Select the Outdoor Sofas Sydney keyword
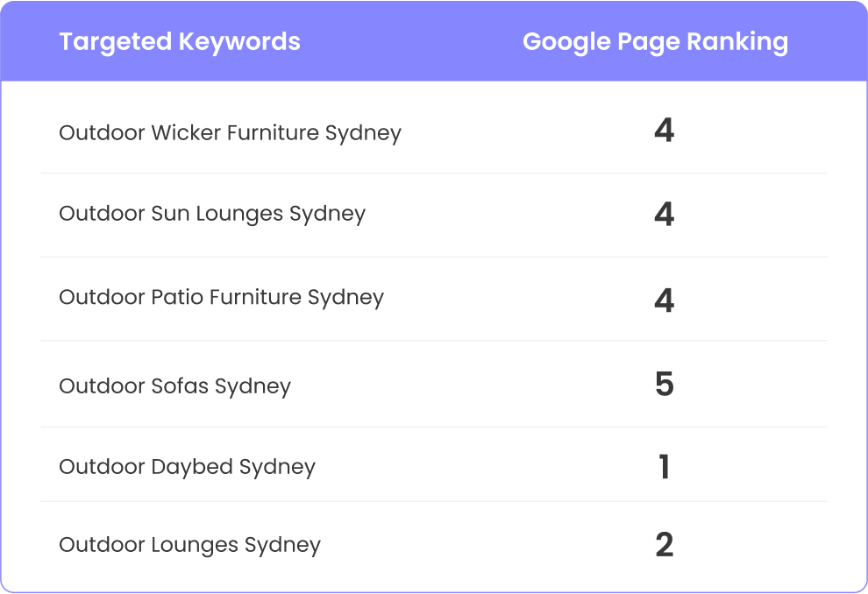 (x=175, y=386)
